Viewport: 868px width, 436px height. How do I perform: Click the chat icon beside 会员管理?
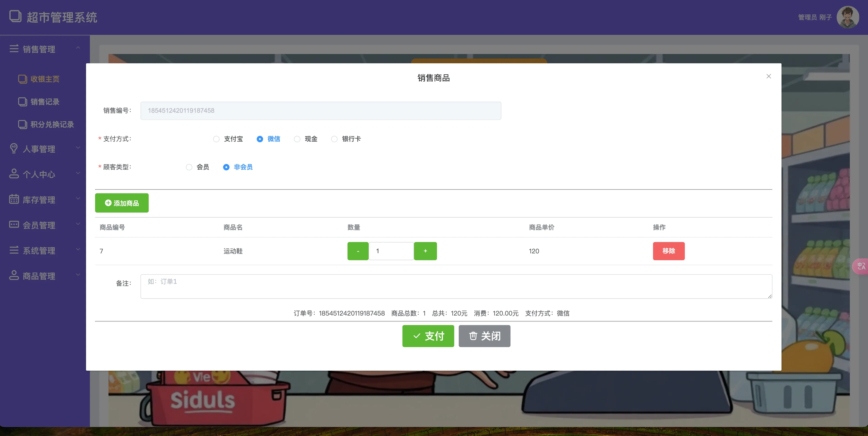click(14, 225)
